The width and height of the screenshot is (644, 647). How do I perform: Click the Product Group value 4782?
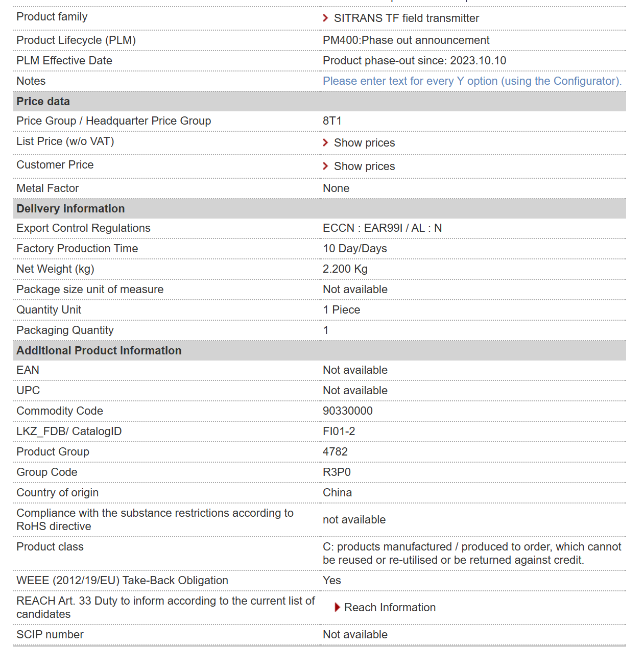coord(335,452)
